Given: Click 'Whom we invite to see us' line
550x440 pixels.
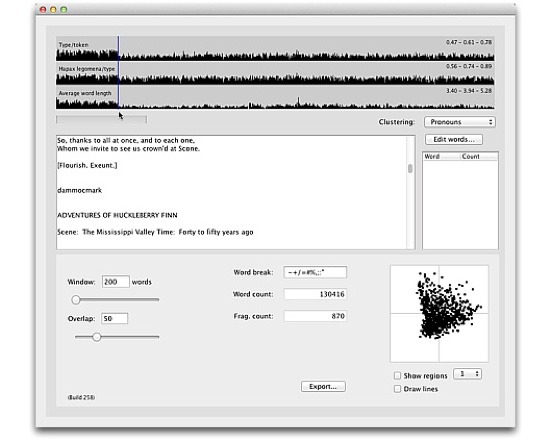Looking at the screenshot, I should click(128, 149).
